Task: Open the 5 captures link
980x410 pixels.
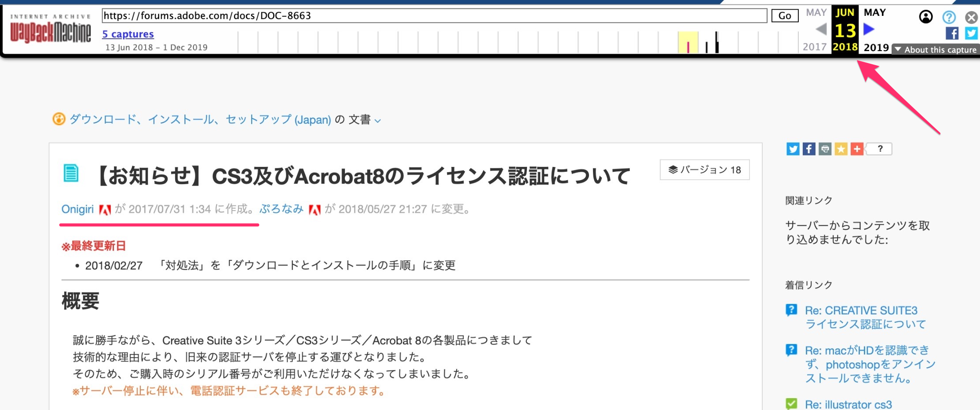Action: [x=128, y=34]
